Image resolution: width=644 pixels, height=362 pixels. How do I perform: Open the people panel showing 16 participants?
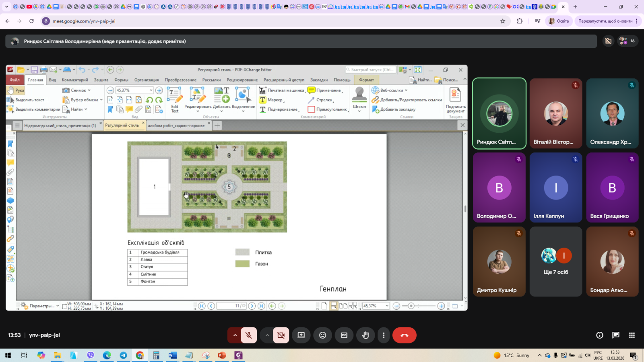627,41
